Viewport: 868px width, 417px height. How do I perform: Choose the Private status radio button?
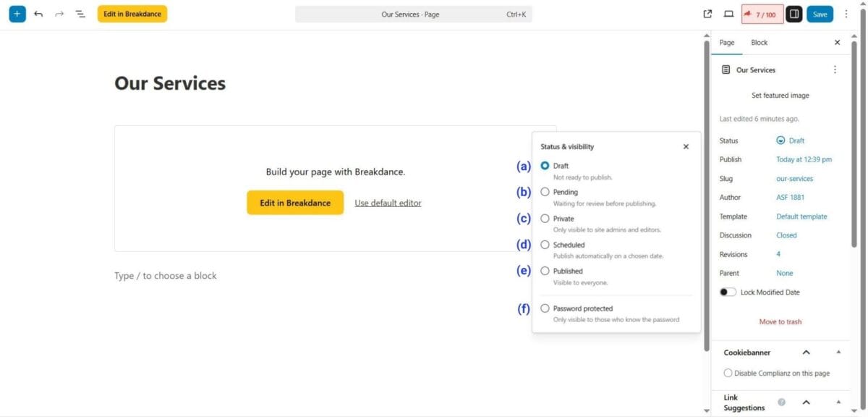pos(545,219)
